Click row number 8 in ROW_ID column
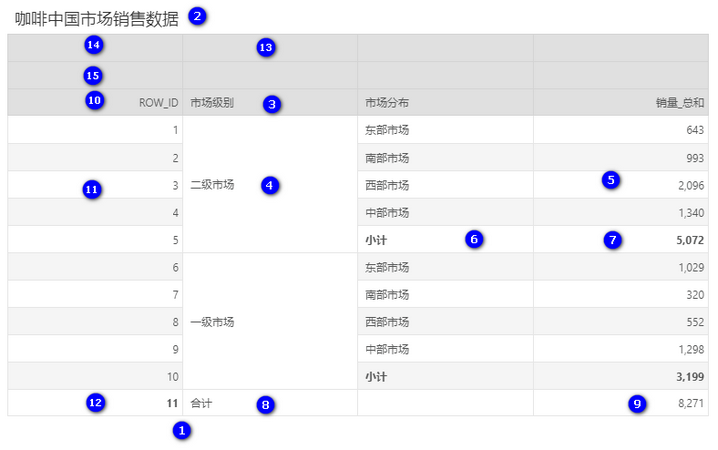The width and height of the screenshot is (718, 450). click(175, 322)
